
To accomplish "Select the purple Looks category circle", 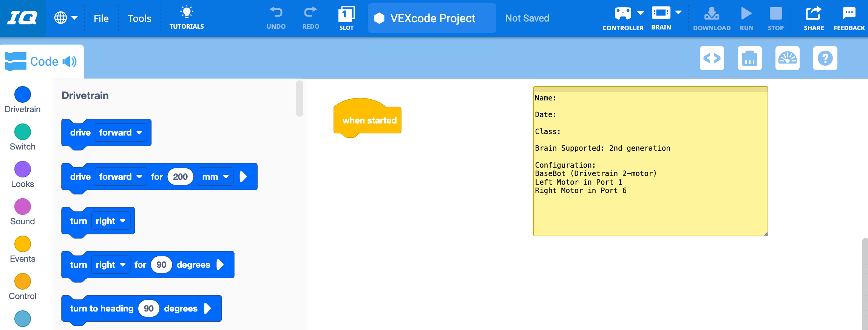I will [x=22, y=169].
